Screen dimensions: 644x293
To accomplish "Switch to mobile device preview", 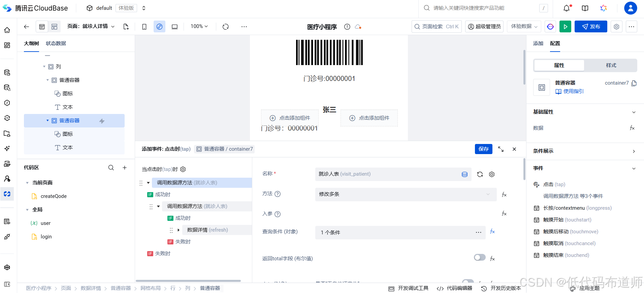I will (144, 27).
